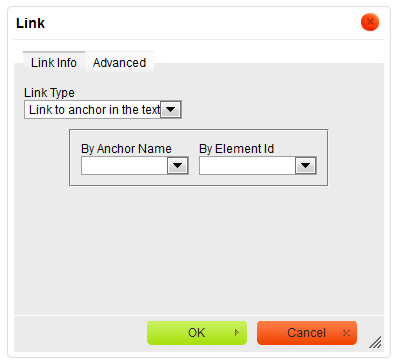Open the Link Type dropdown arrow
The image size is (397, 364).
coord(171,110)
